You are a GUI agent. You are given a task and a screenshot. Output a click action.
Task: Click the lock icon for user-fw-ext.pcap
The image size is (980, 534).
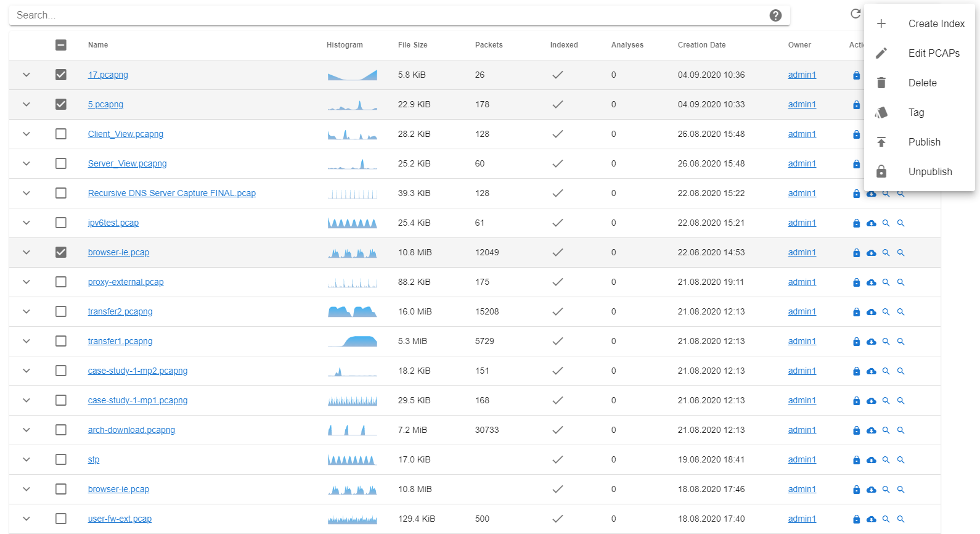click(x=856, y=519)
